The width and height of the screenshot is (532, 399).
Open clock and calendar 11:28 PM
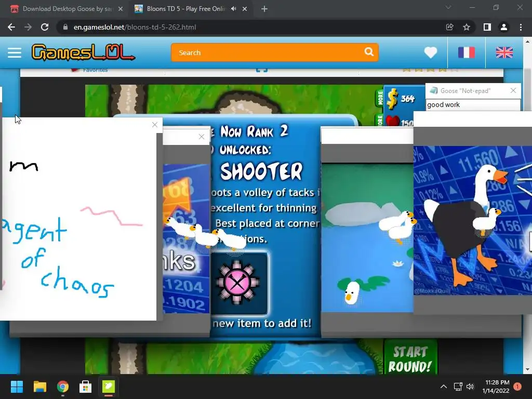pyautogui.click(x=496, y=387)
